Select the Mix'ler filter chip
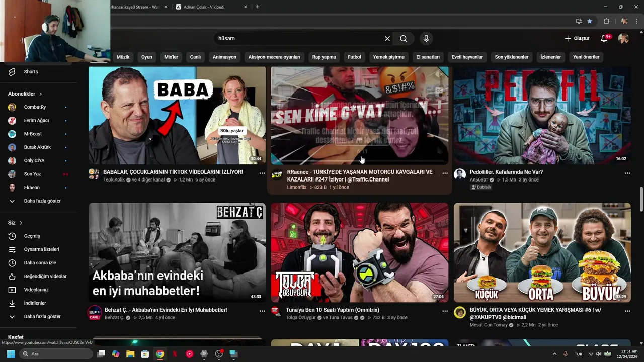Viewport: 644px width, 362px height. (x=171, y=57)
